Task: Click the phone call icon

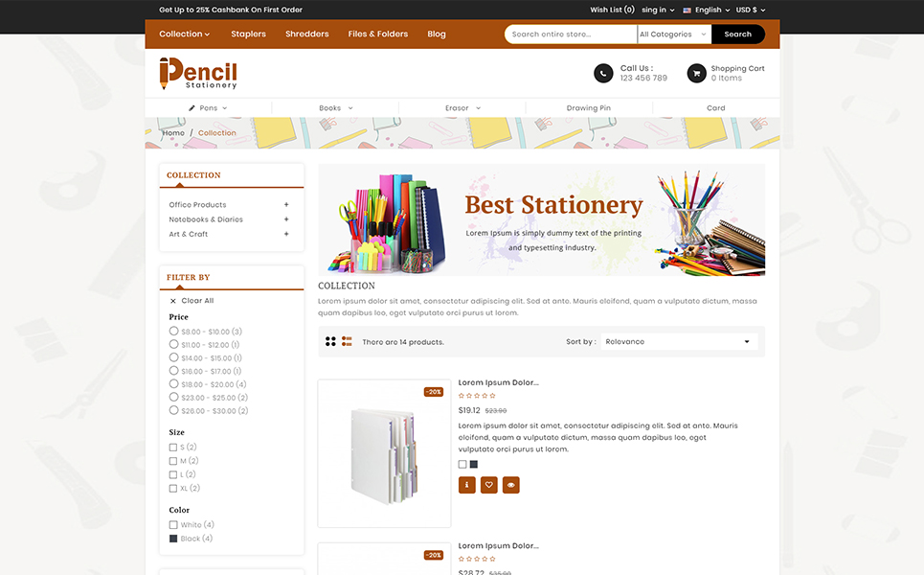Action: (603, 73)
